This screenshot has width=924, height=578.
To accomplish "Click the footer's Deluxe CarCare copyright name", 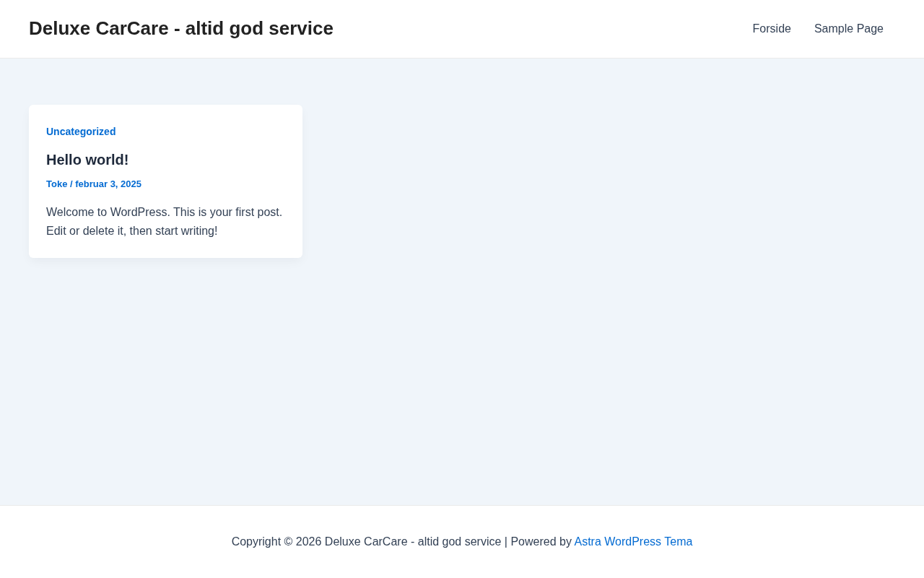I will click(x=412, y=542).
